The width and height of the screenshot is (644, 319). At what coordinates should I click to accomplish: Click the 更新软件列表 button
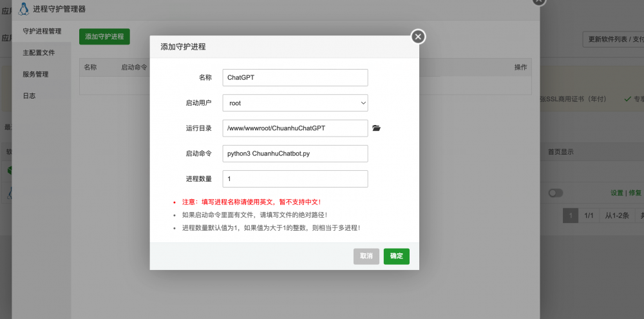click(612, 39)
